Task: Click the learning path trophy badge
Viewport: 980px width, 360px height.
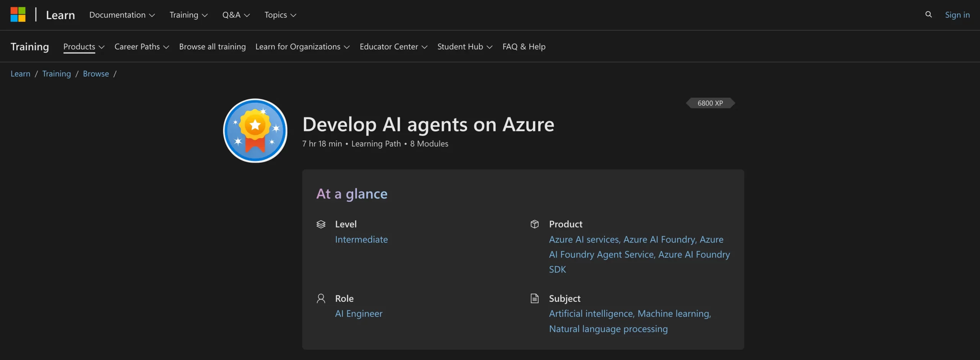Action: (x=255, y=131)
